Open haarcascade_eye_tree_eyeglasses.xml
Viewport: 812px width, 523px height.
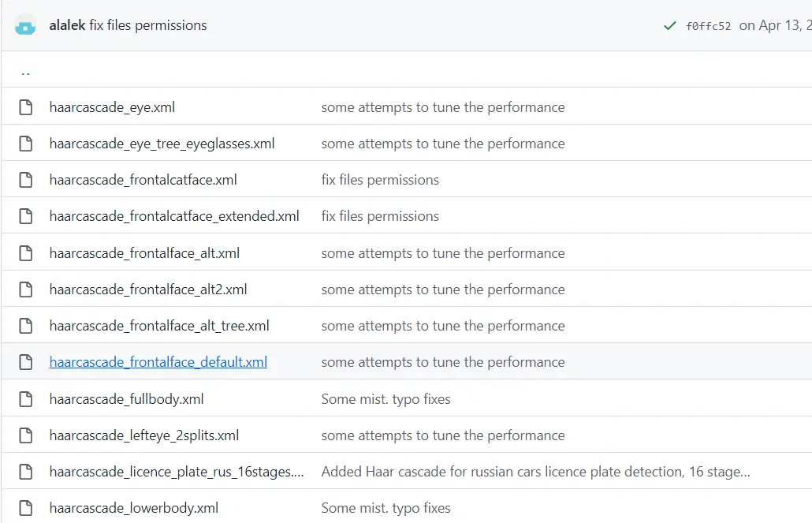[x=162, y=144]
